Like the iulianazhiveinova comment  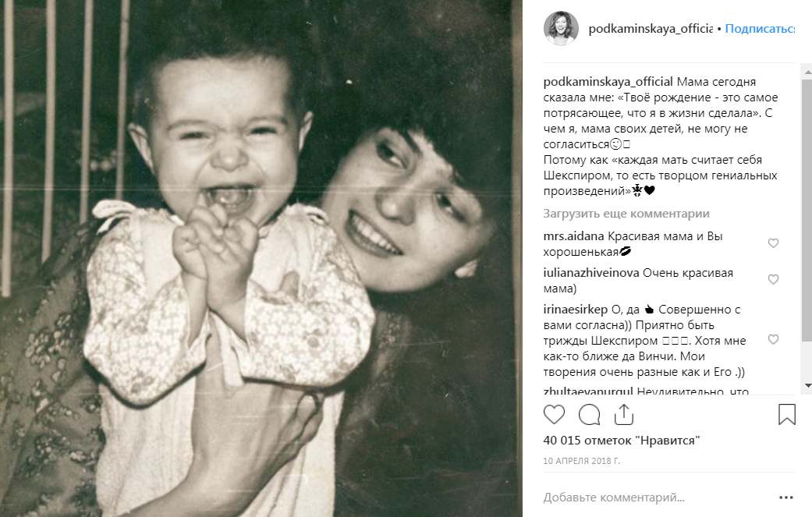[x=773, y=279]
